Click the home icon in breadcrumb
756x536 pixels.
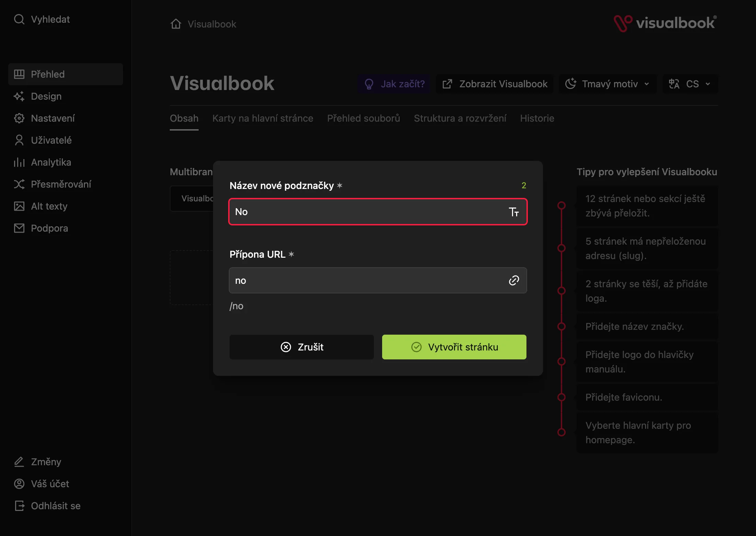(176, 24)
